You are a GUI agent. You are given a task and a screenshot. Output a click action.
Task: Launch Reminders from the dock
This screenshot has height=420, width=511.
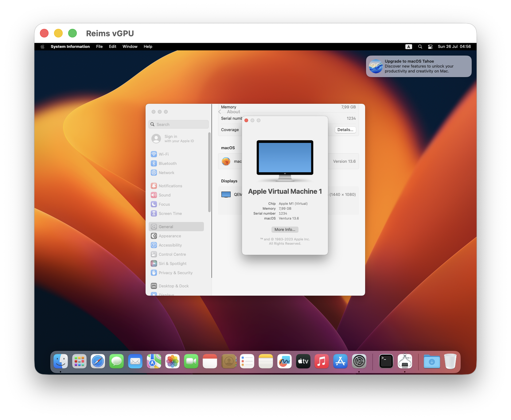click(x=247, y=361)
